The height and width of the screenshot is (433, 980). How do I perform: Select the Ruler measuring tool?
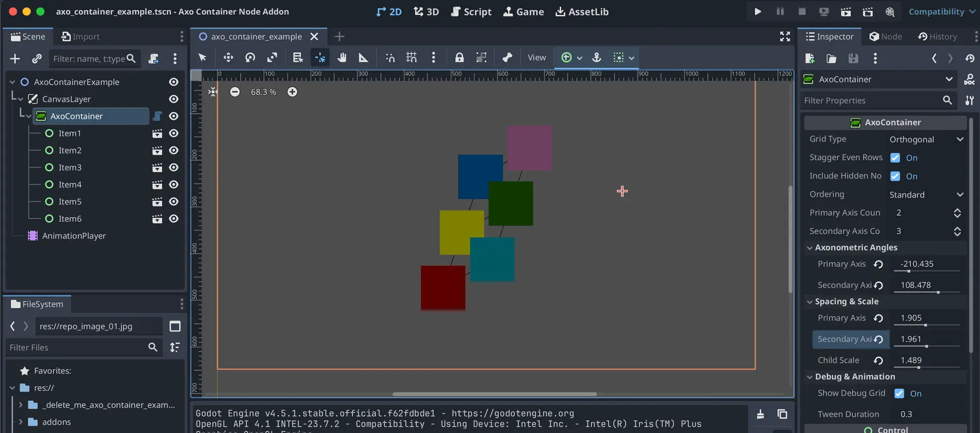coord(363,58)
